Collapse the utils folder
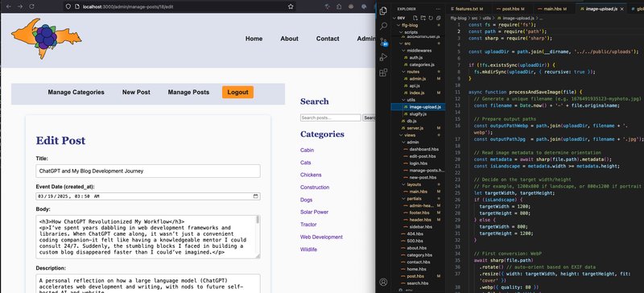 coord(404,100)
